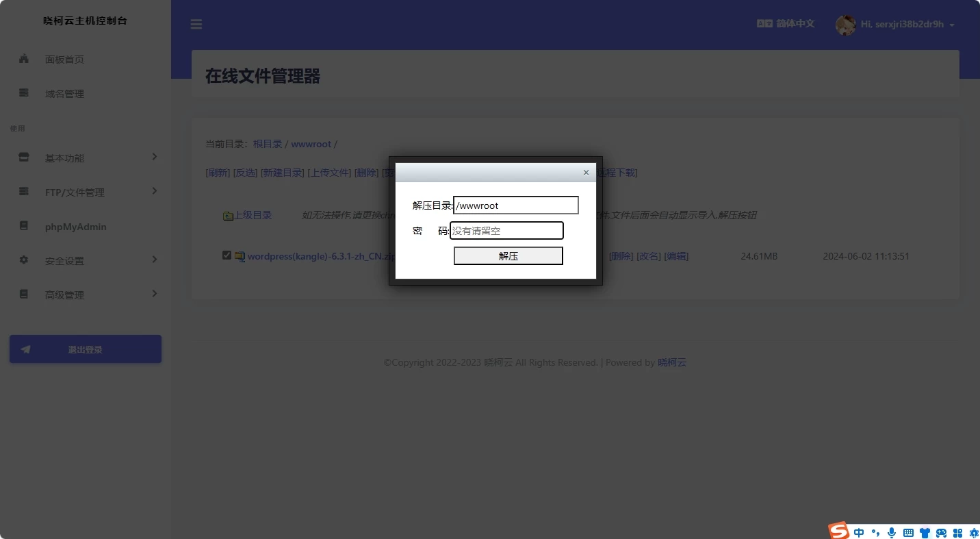The height and width of the screenshot is (539, 980).
Task: Click the 高级管理 book icon
Action: tap(24, 294)
